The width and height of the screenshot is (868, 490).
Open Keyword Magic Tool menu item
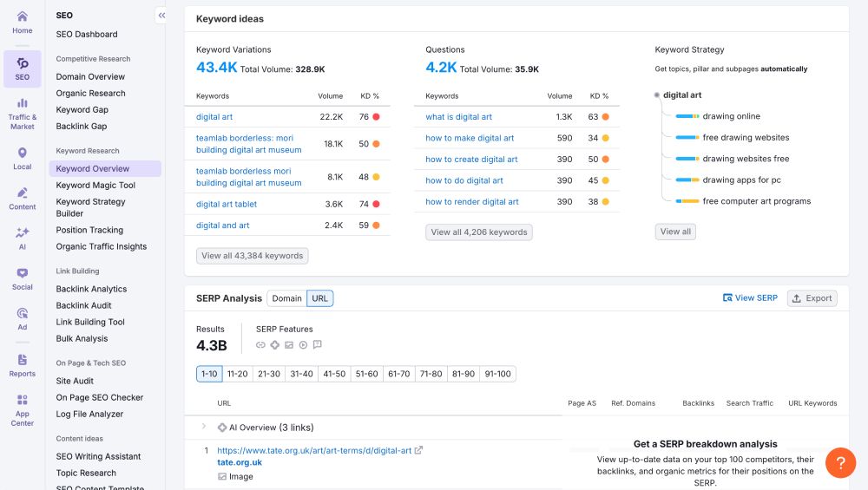[95, 186]
